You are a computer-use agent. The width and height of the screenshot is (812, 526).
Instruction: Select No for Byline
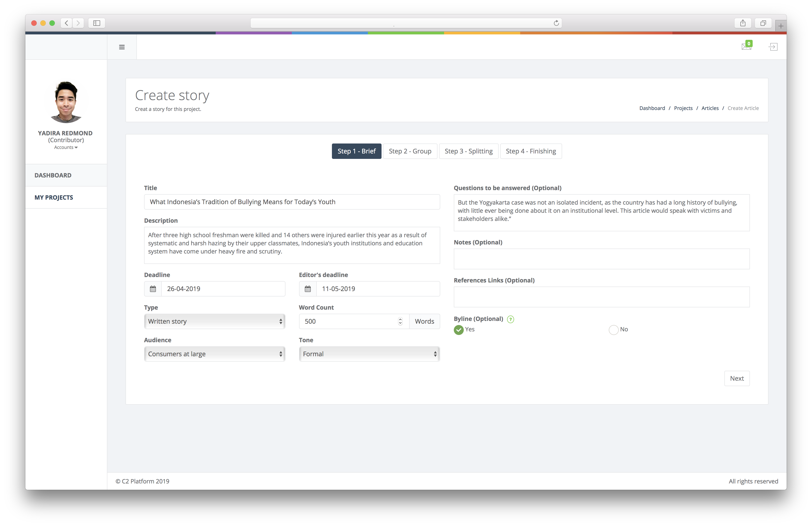coord(614,330)
